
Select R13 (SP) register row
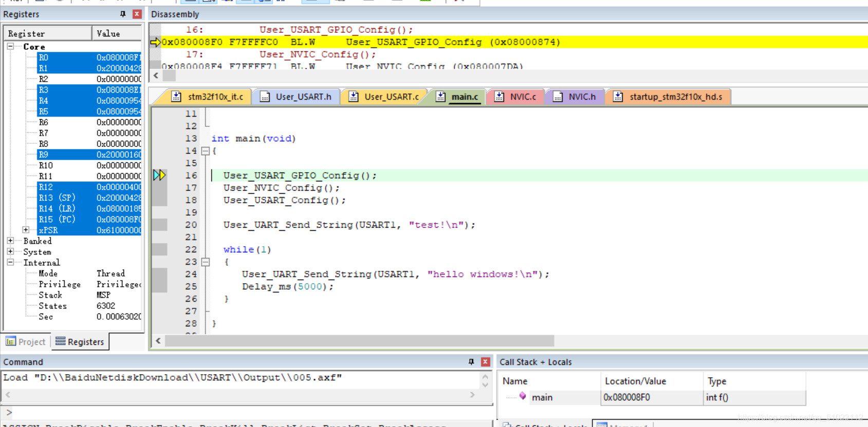click(89, 198)
